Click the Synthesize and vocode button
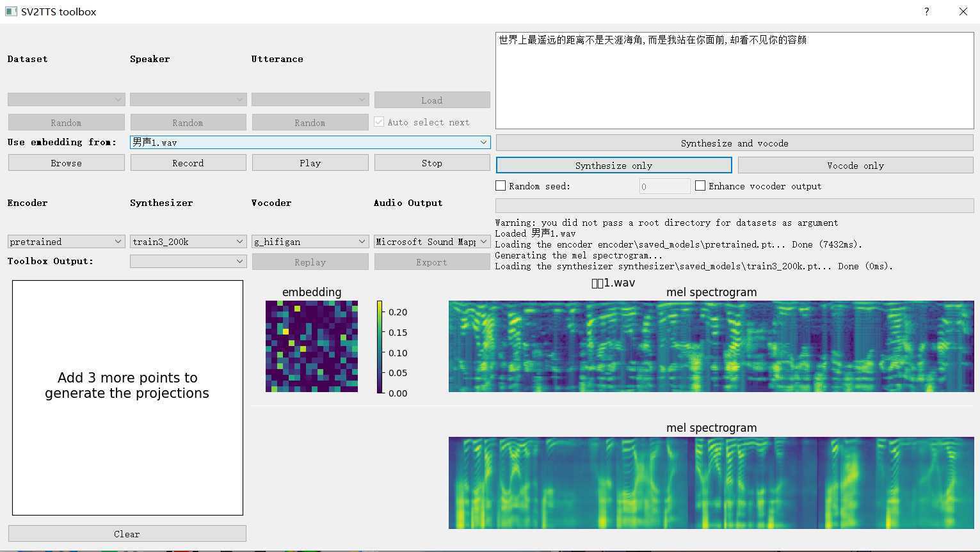This screenshot has height=552, width=980. (734, 143)
